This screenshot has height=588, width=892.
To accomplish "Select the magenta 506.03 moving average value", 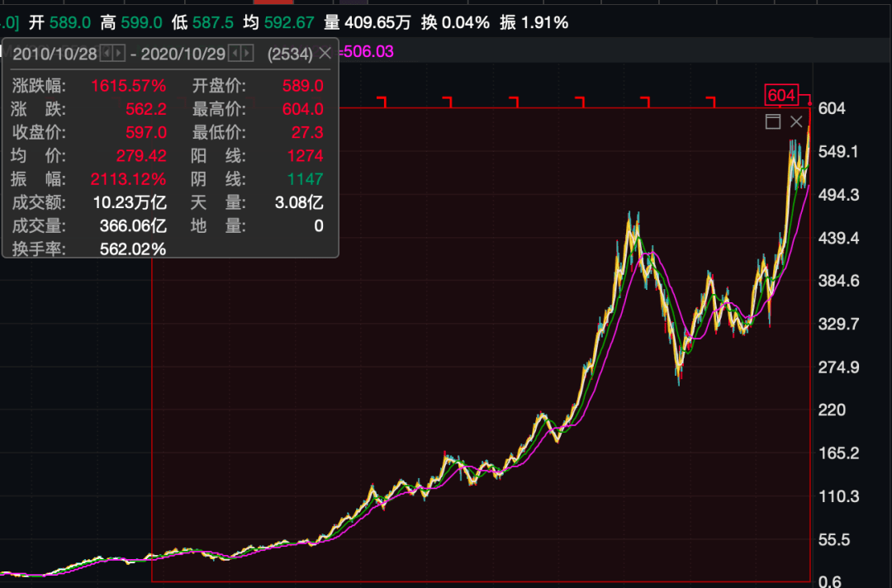I will pyautogui.click(x=368, y=52).
